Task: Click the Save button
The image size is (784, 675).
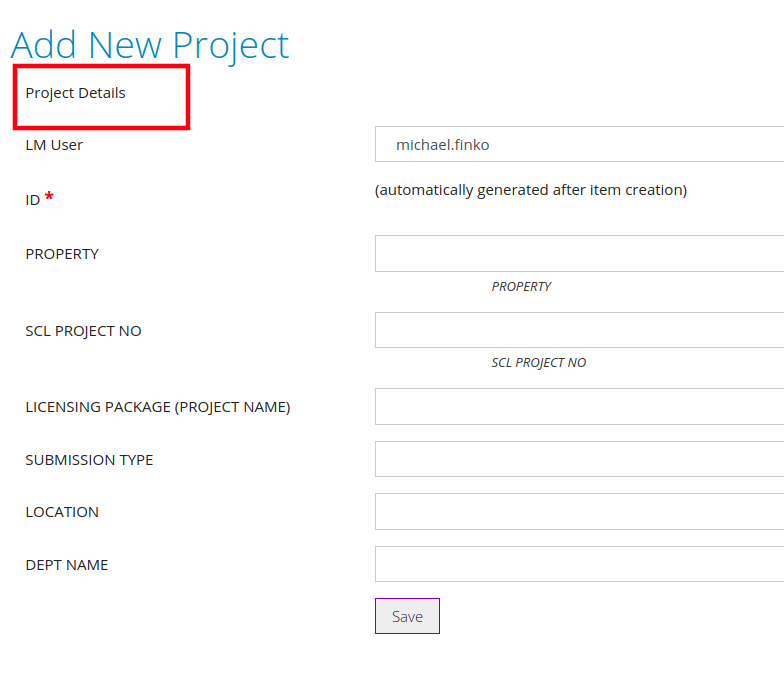Action: (x=407, y=616)
